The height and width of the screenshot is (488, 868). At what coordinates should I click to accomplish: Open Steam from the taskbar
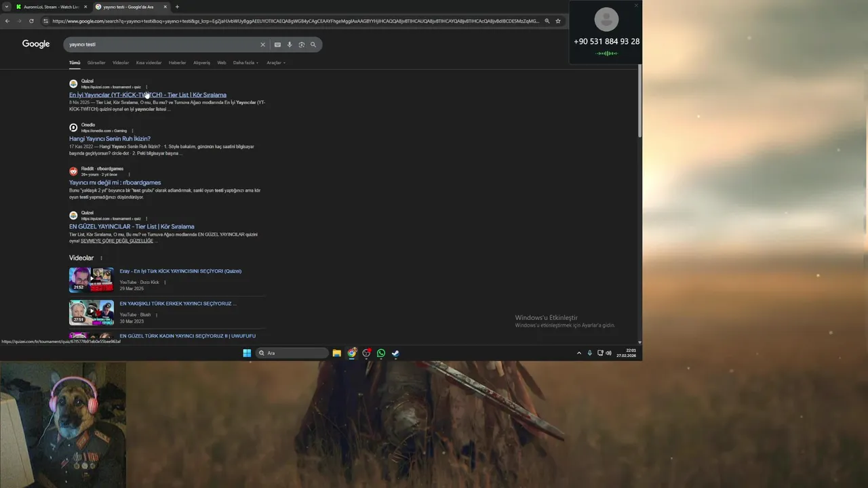[x=395, y=353]
